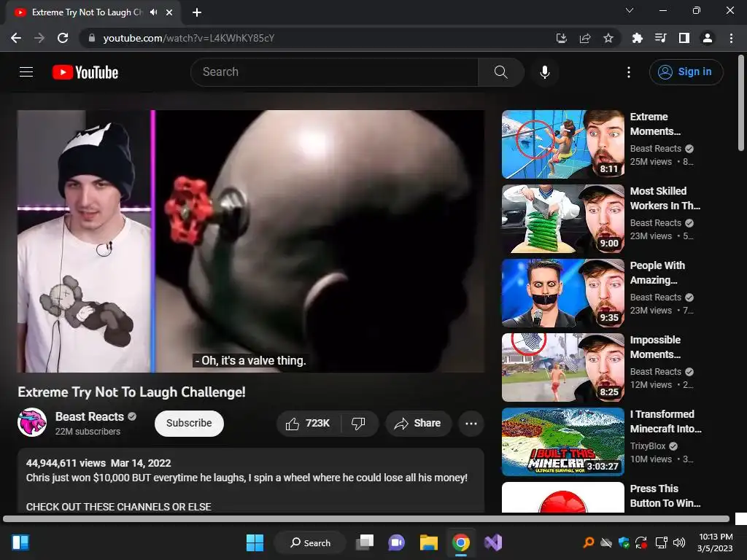Go back to previous page

16,38
